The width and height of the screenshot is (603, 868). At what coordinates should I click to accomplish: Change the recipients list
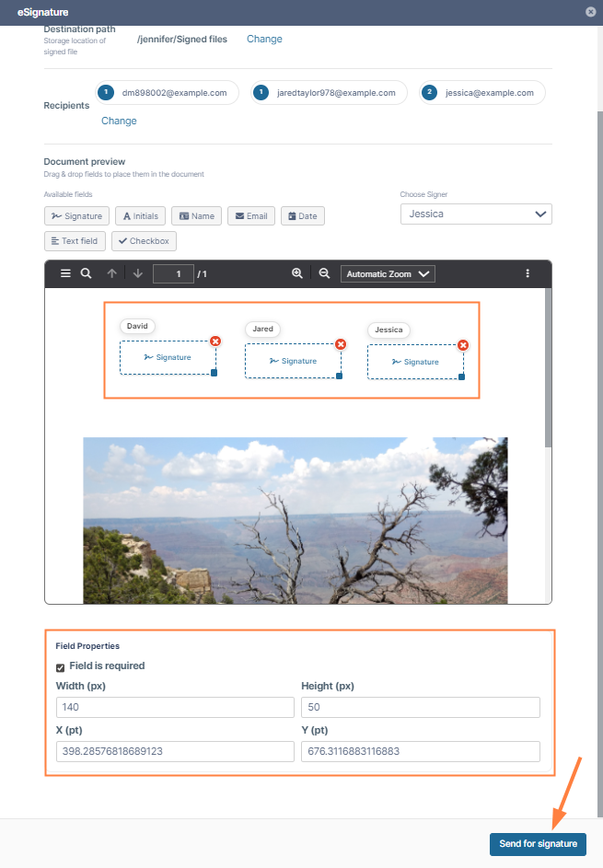[119, 121]
